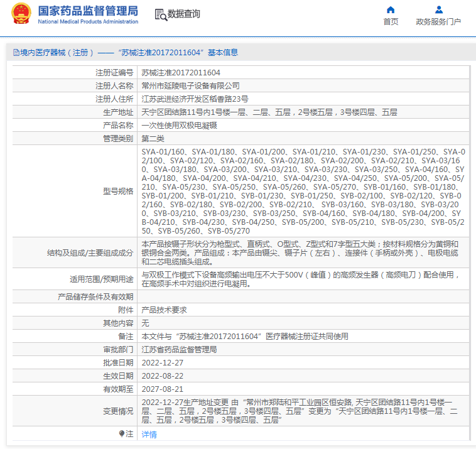The width and height of the screenshot is (476, 449).
Task: Select 江苏省药品监督管理局 approval department
Action: (x=179, y=349)
